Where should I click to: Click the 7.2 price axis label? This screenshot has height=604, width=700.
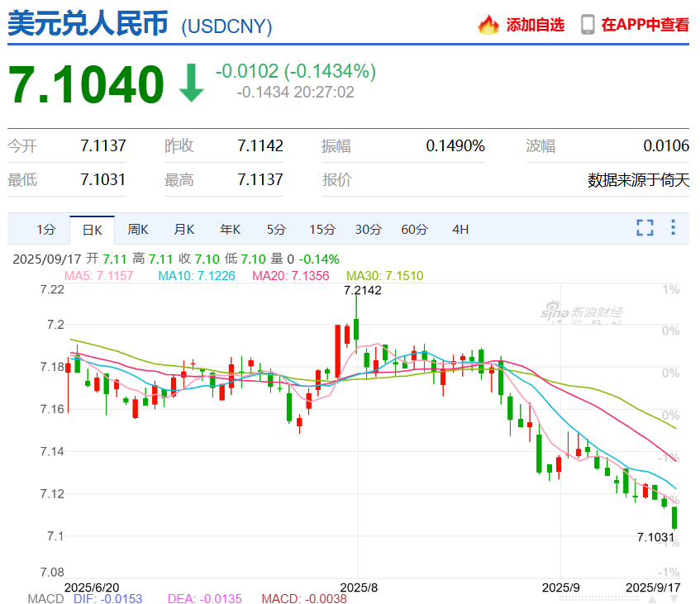click(56, 325)
